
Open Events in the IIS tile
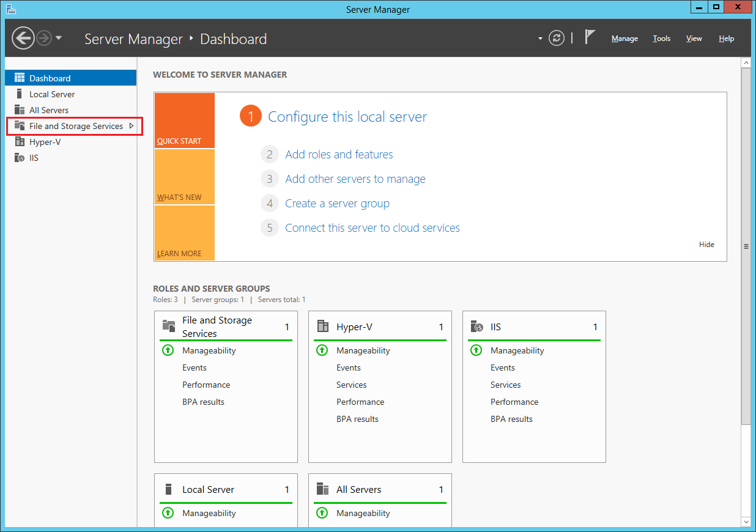(x=503, y=368)
